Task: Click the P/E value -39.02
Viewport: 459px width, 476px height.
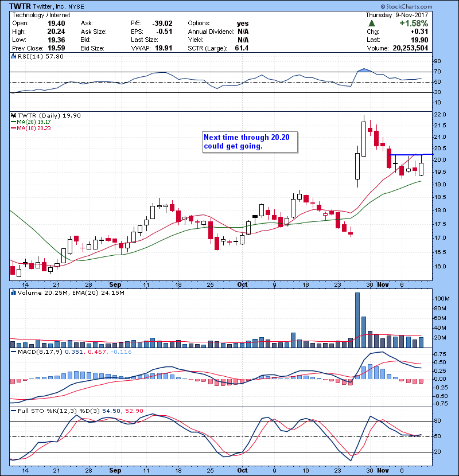Action: [162, 24]
